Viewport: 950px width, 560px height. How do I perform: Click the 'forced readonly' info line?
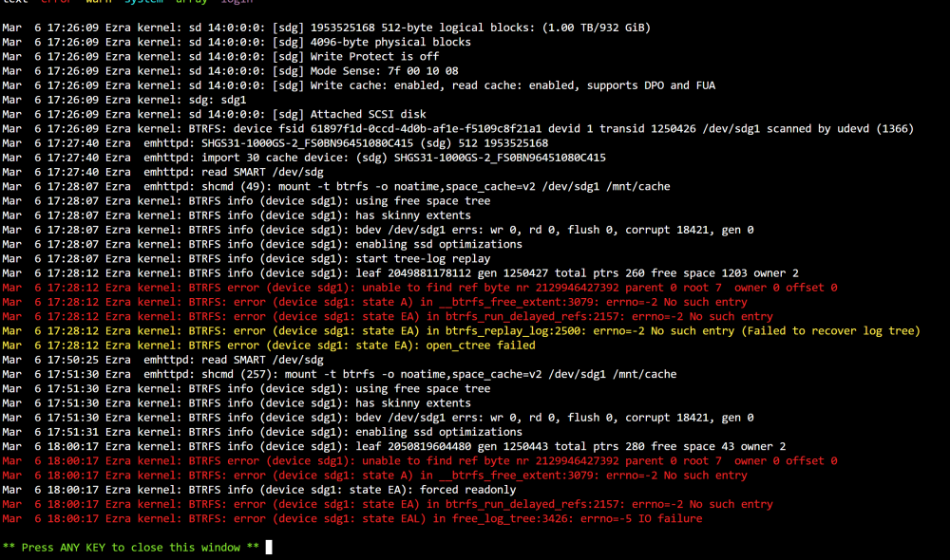tap(259, 491)
